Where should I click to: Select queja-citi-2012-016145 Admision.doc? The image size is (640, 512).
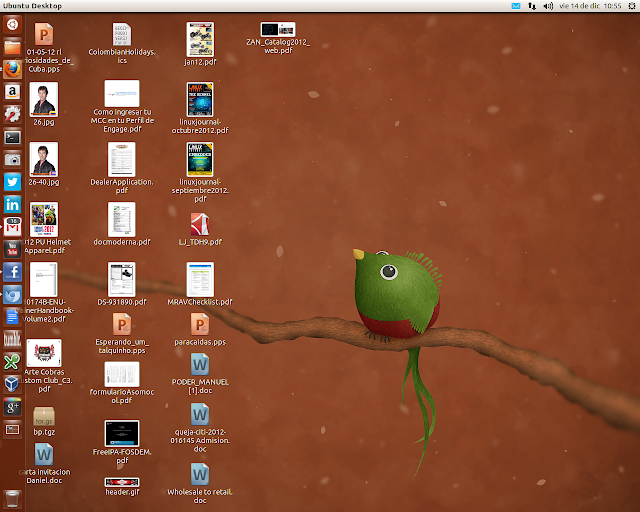click(200, 427)
